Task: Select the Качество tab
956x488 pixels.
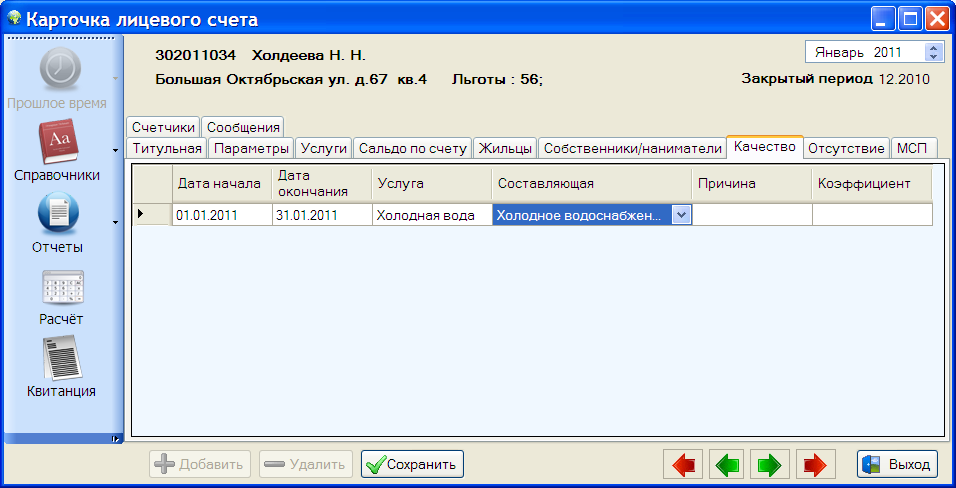Action: click(765, 146)
